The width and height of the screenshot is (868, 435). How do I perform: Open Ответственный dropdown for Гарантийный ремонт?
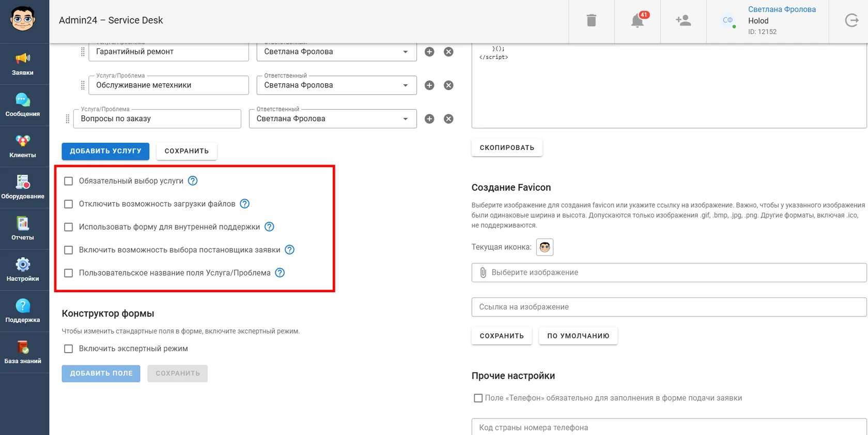pos(336,52)
